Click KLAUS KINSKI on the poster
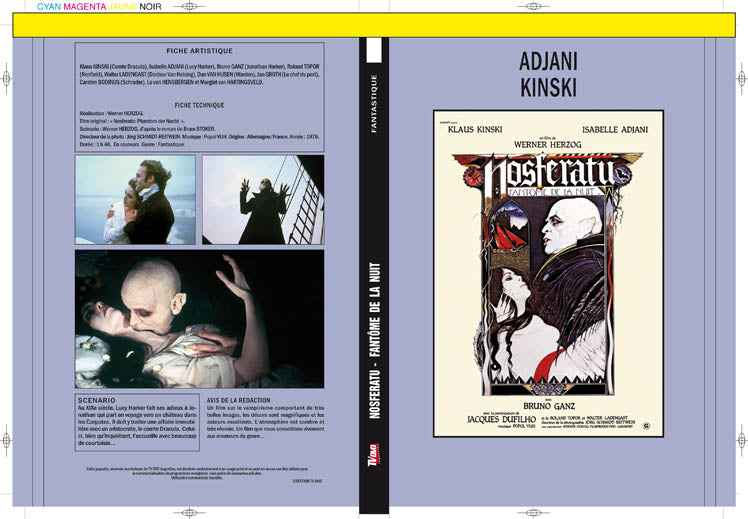 click(475, 129)
